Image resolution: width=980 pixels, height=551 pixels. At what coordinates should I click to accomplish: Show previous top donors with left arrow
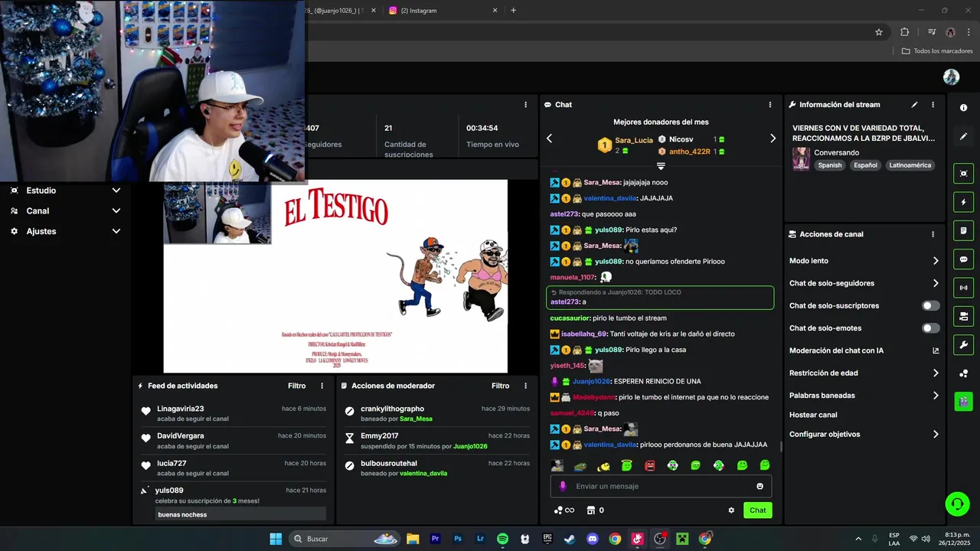pyautogui.click(x=549, y=139)
